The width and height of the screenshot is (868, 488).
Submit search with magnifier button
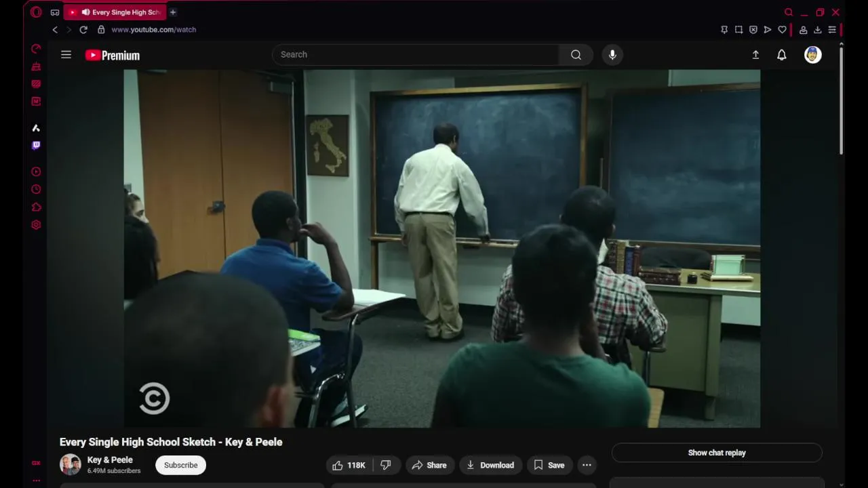click(x=576, y=55)
